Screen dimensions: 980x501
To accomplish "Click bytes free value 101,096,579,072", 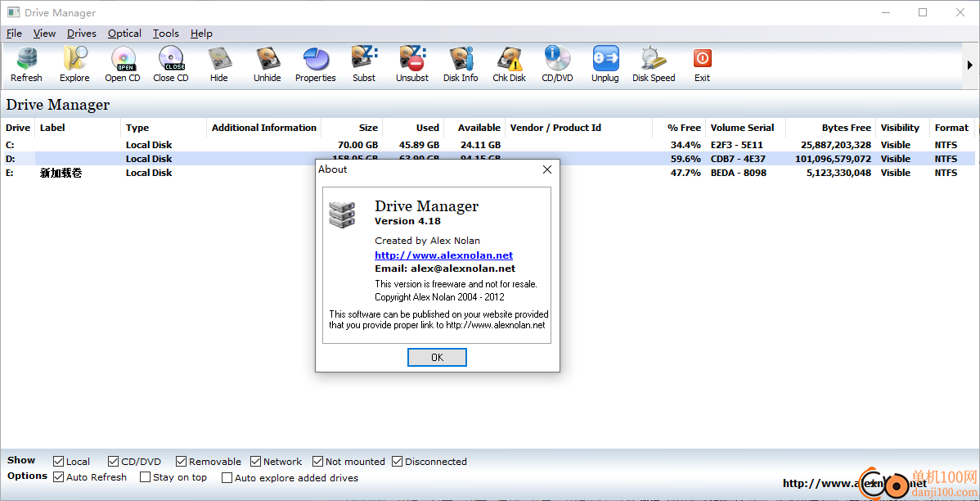I will pos(833,159).
